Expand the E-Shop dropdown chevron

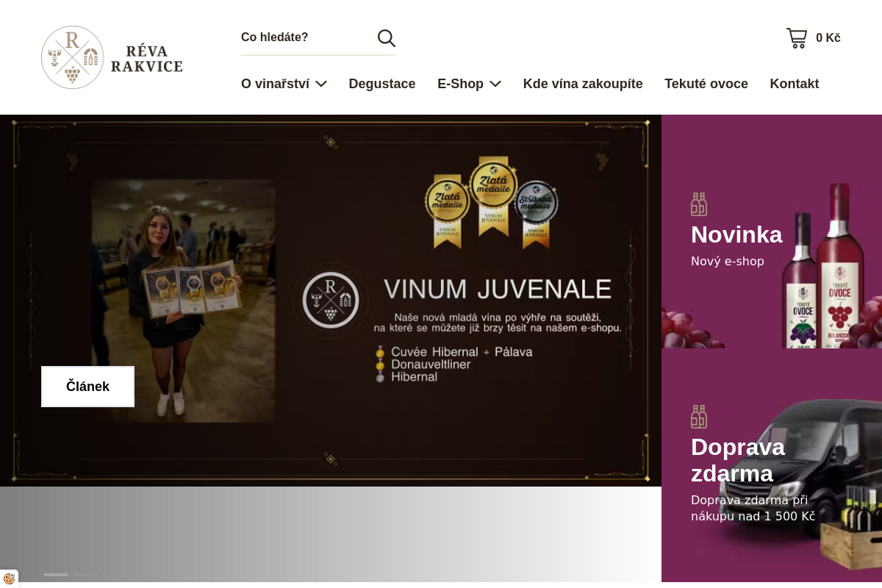(495, 85)
